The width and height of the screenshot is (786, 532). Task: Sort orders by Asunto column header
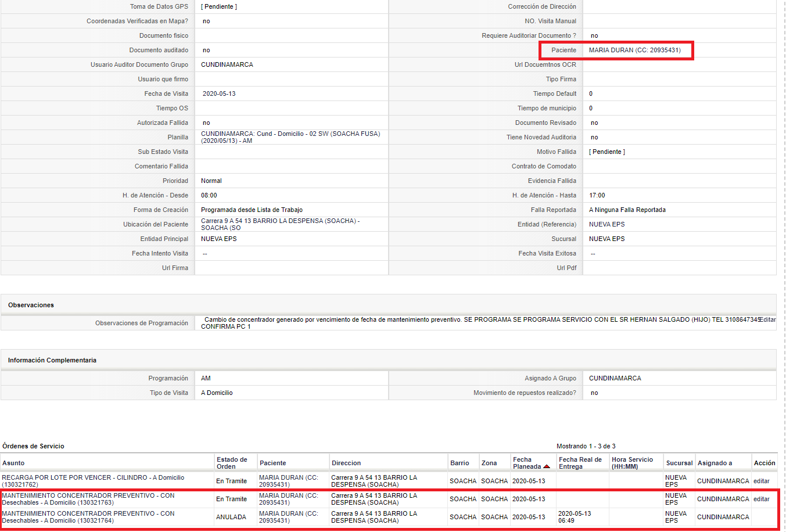tap(13, 463)
